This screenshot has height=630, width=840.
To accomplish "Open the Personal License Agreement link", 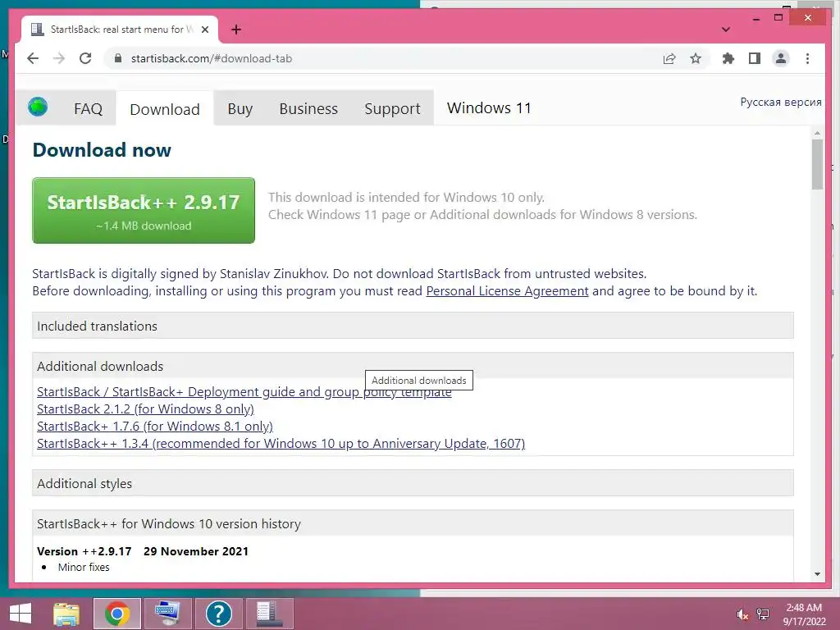I will point(507,291).
